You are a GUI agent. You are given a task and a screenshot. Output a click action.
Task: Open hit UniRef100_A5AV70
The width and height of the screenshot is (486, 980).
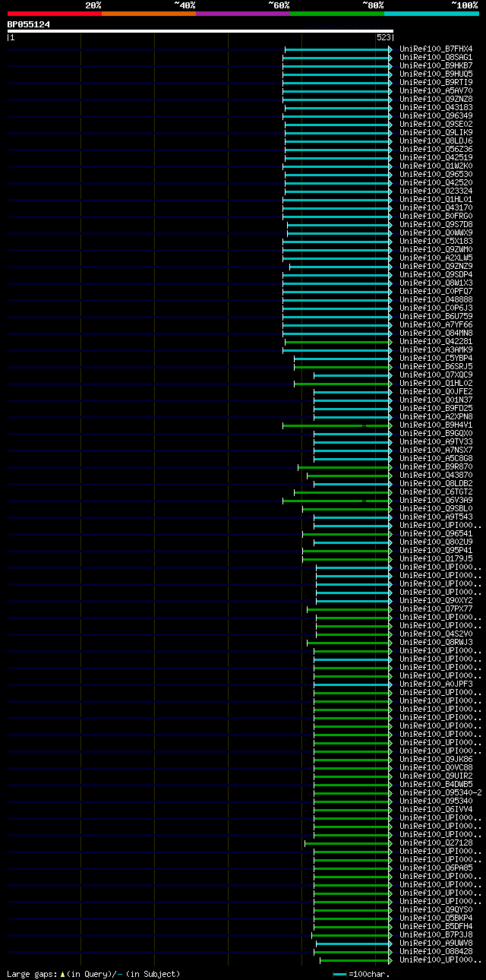[x=436, y=90]
